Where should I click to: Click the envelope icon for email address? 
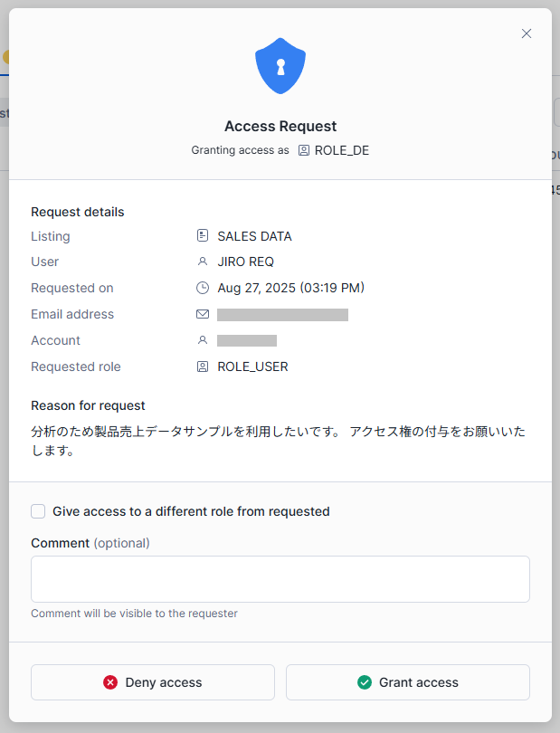click(x=203, y=314)
